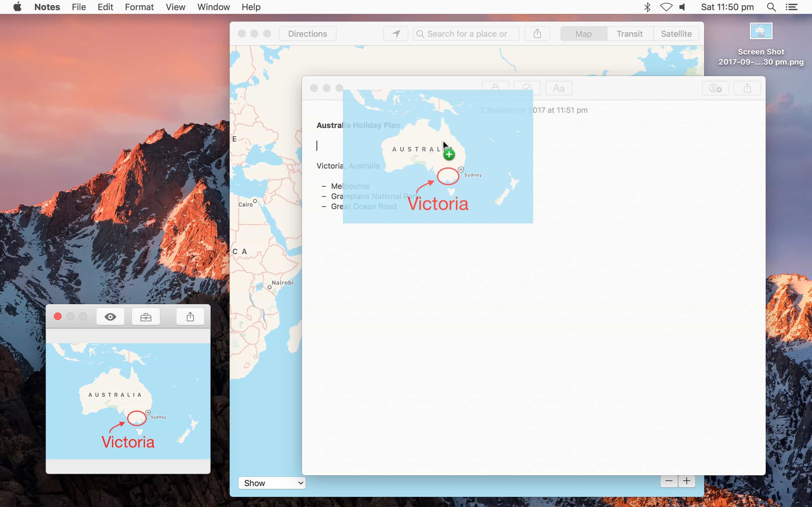
Task: Open Spotlight search from the menu bar
Action: 771,7
